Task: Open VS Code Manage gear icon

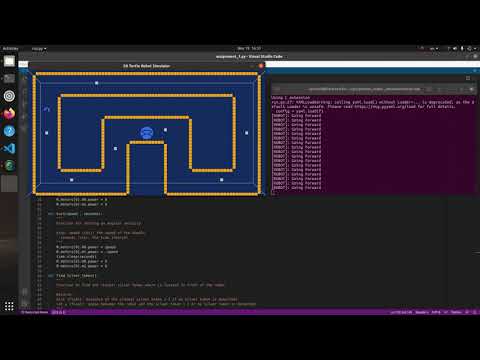Action: click(25, 303)
